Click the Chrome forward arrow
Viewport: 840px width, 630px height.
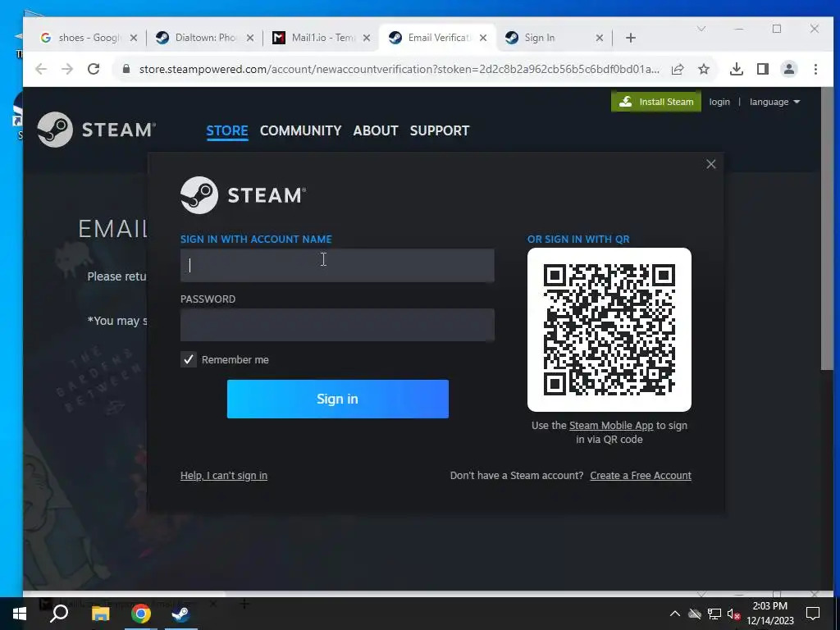(x=67, y=69)
